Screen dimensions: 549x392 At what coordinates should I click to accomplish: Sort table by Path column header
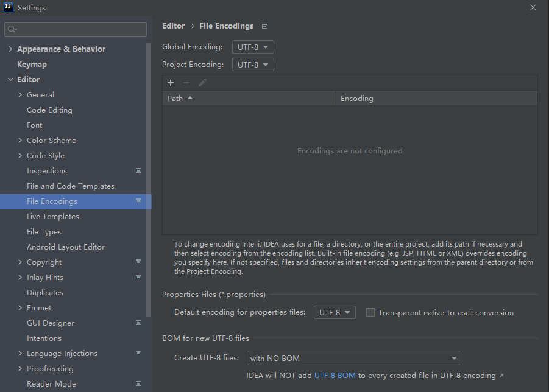[x=249, y=99]
